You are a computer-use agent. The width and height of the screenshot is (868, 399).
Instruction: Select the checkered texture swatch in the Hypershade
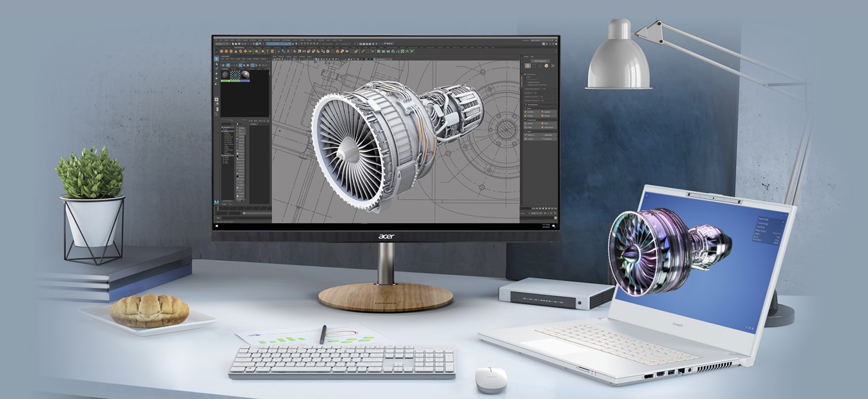tap(234, 75)
